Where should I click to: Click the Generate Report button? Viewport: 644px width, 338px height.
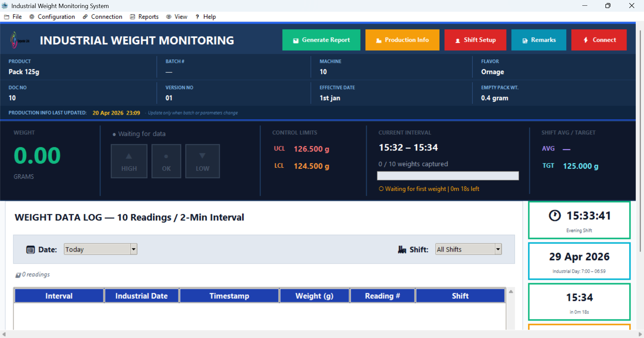coord(321,40)
